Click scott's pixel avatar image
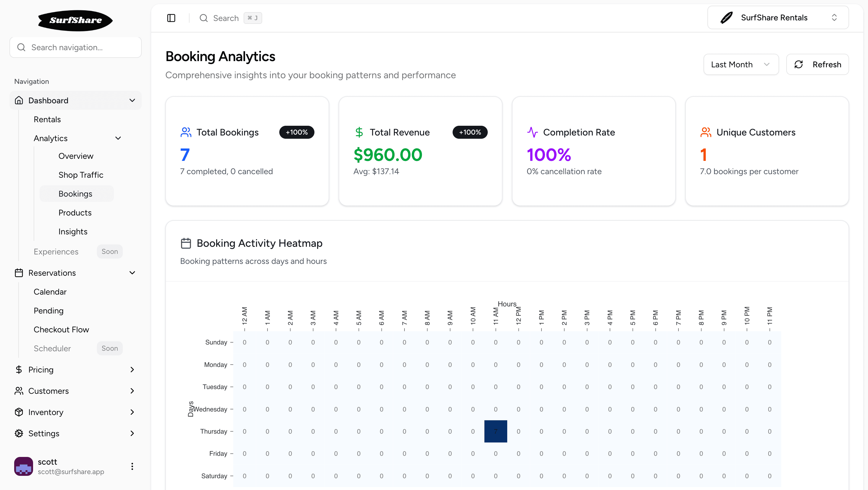Image resolution: width=868 pixels, height=490 pixels. (x=24, y=466)
